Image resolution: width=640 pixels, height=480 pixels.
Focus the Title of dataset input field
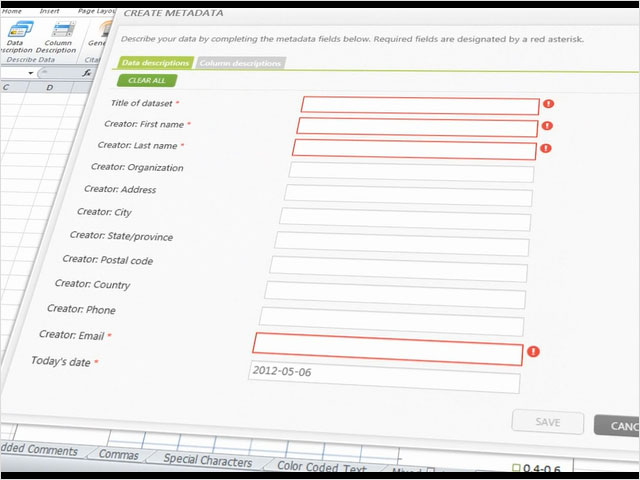pyautogui.click(x=419, y=105)
